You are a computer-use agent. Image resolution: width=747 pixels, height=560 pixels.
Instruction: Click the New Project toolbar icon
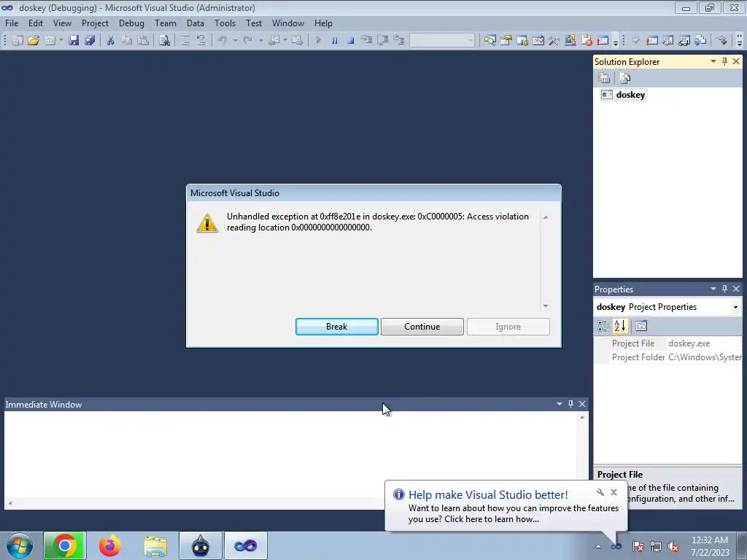coord(18,41)
